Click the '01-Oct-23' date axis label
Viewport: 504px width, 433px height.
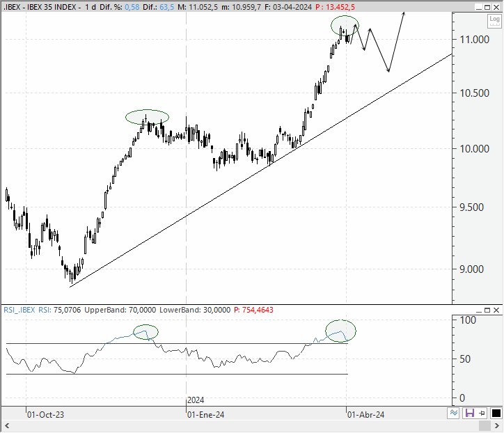45,415
